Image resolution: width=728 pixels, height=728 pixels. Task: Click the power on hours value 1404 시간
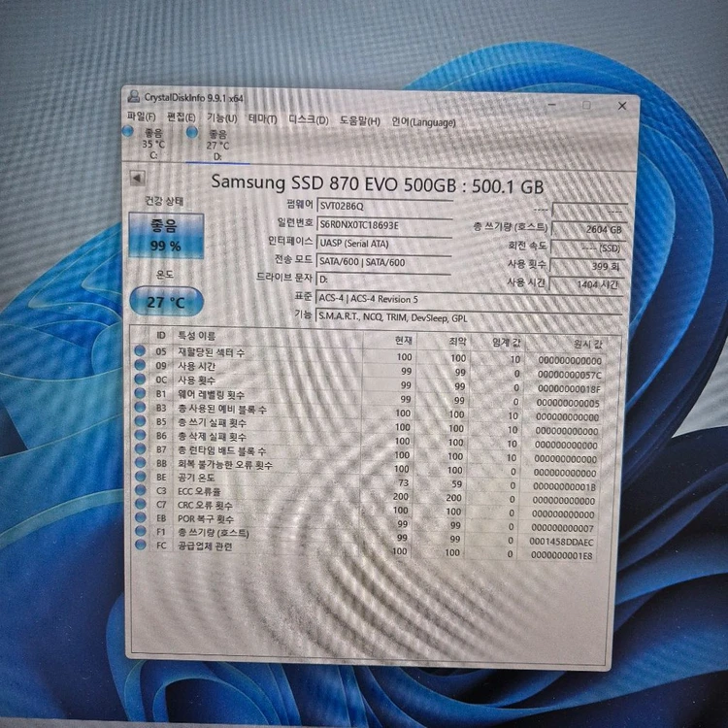tap(586, 284)
